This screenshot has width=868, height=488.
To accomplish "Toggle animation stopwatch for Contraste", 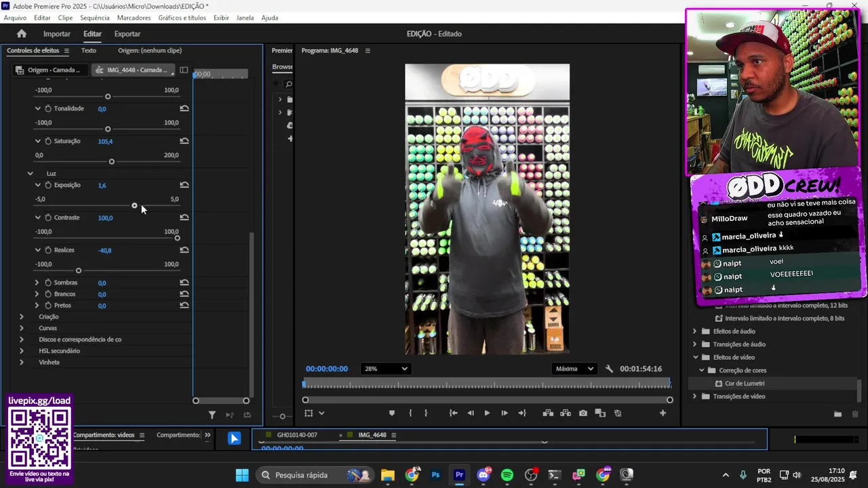I will [48, 218].
